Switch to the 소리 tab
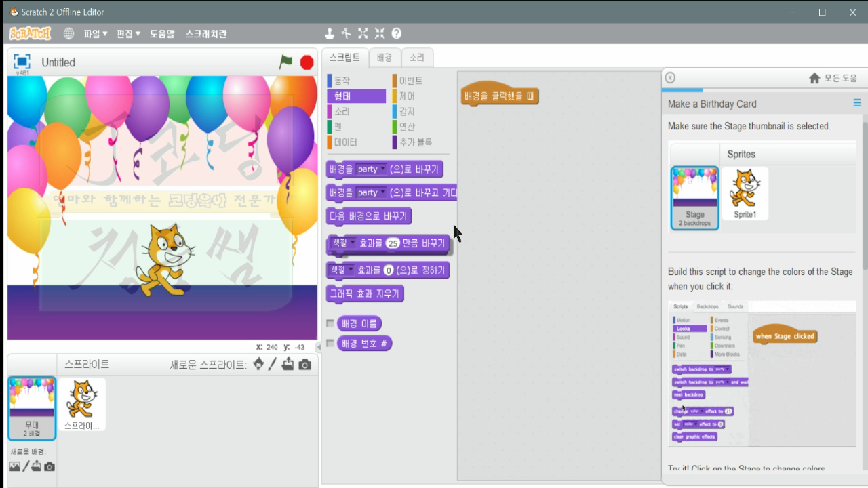The image size is (868, 488). [416, 58]
